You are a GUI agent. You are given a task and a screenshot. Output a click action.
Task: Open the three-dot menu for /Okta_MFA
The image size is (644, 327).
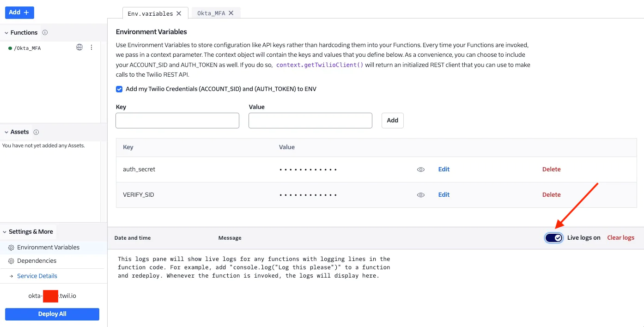click(x=91, y=48)
